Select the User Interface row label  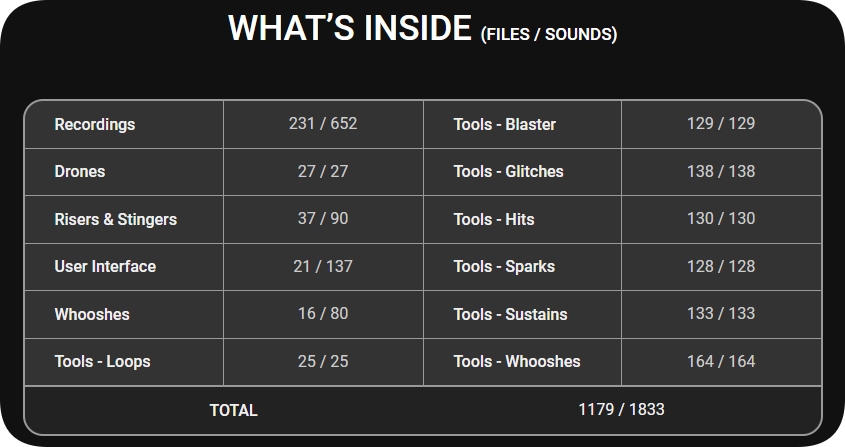coord(105,266)
